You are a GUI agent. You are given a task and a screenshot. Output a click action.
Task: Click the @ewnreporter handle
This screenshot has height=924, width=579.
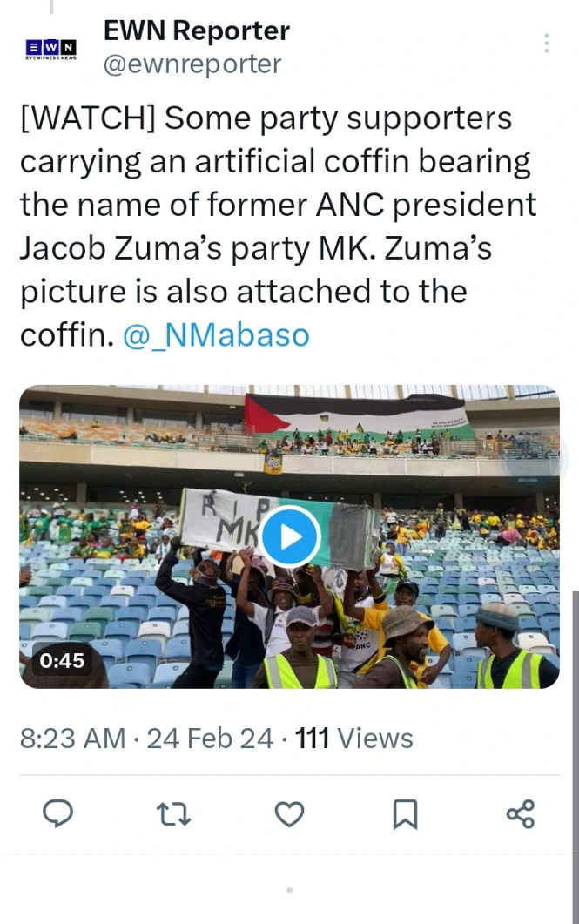(192, 64)
